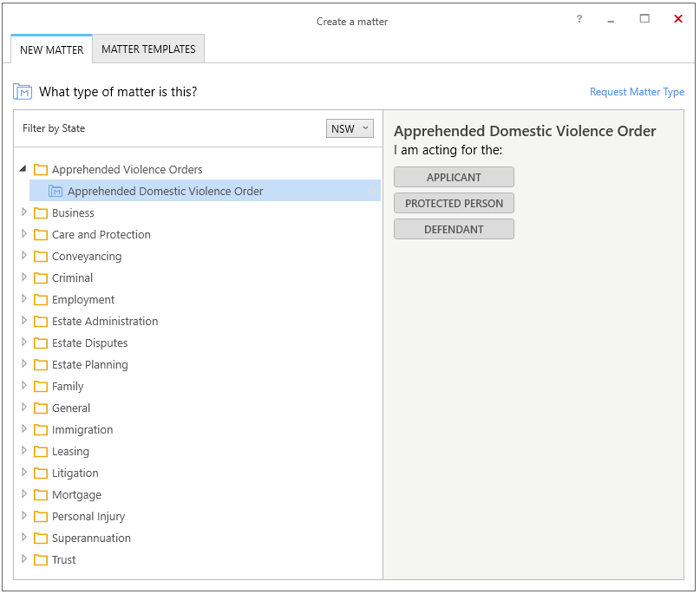Expand the Immigration category arrow

[24, 429]
